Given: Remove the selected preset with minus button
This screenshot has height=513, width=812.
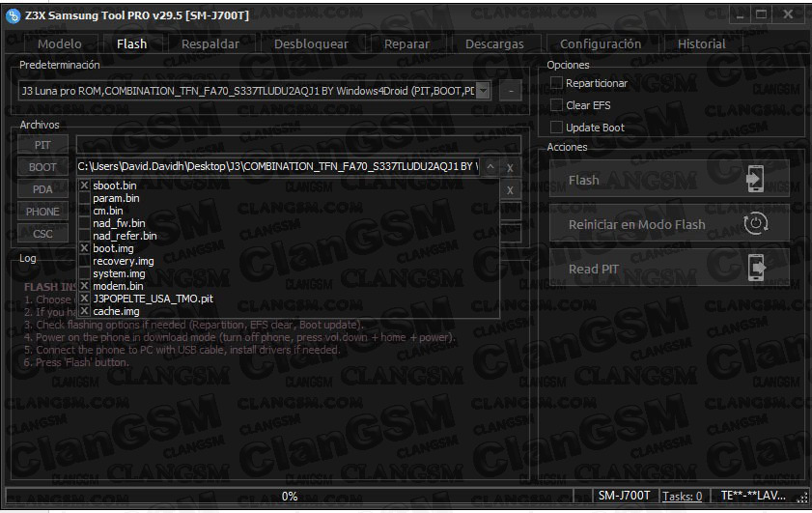Looking at the screenshot, I should [x=511, y=91].
